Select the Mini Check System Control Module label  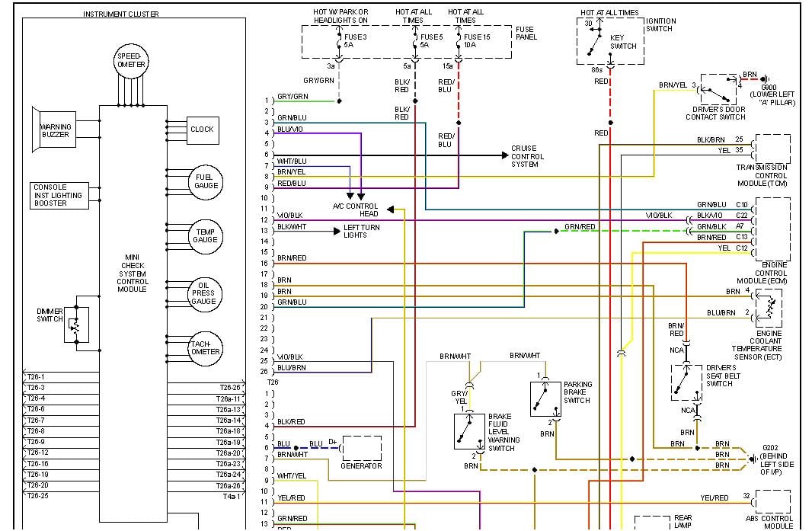coord(133,273)
